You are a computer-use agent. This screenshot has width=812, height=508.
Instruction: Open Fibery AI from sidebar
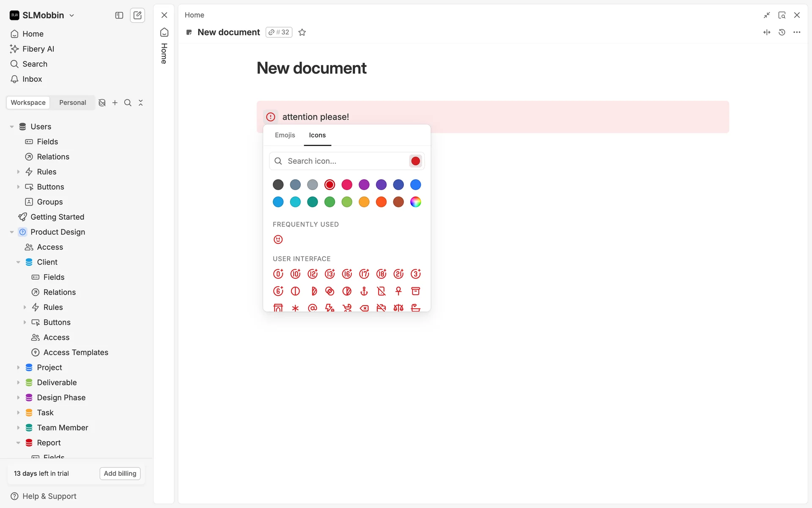[38, 49]
